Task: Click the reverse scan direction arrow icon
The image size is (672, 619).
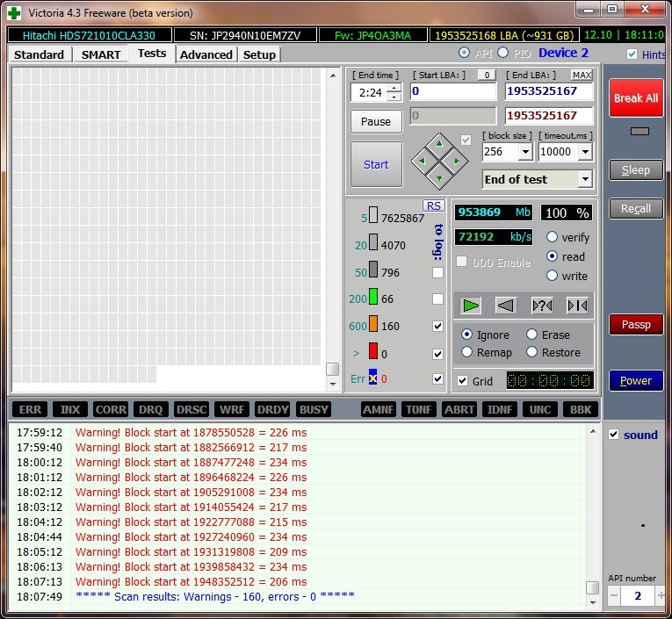Action: pyautogui.click(x=505, y=305)
